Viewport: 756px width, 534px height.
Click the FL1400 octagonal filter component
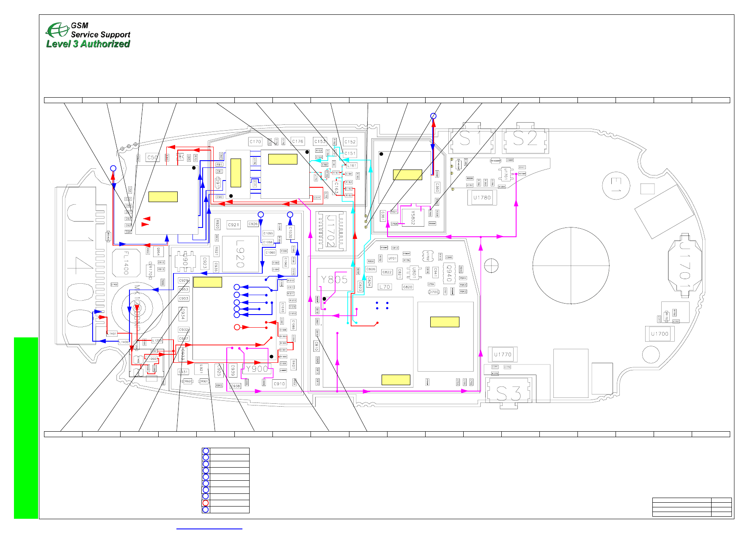pyautogui.click(x=126, y=263)
